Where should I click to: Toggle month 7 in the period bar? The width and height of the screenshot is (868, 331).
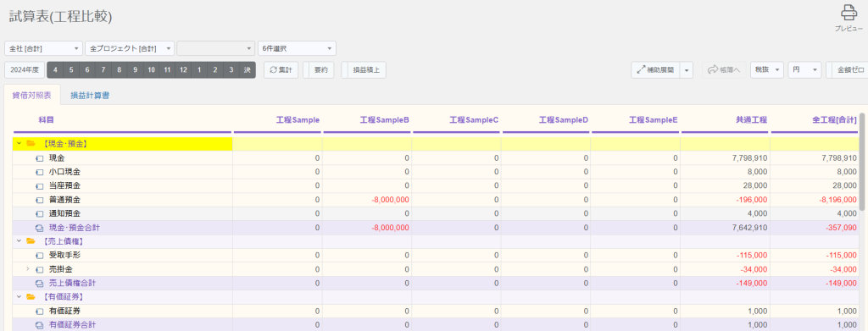103,70
